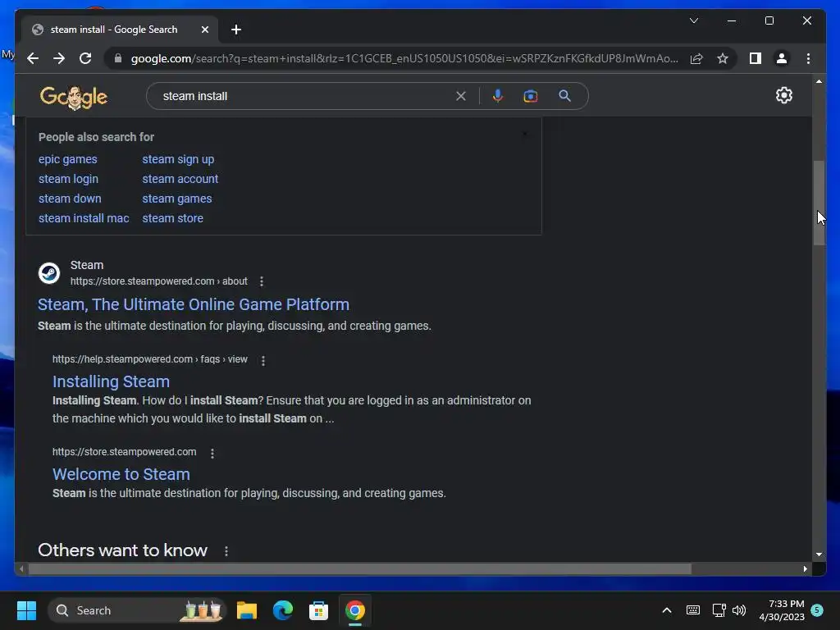Open the steam down suggestion

pos(70,199)
